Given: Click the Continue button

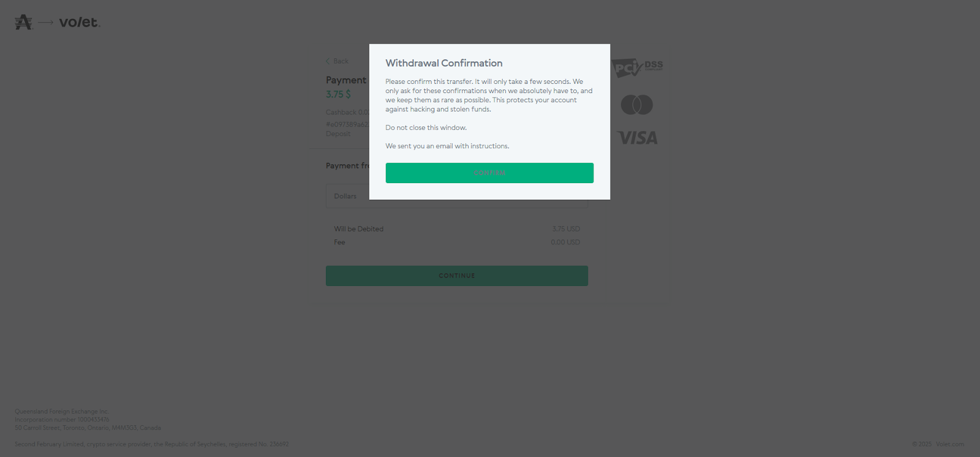Looking at the screenshot, I should pyautogui.click(x=457, y=276).
